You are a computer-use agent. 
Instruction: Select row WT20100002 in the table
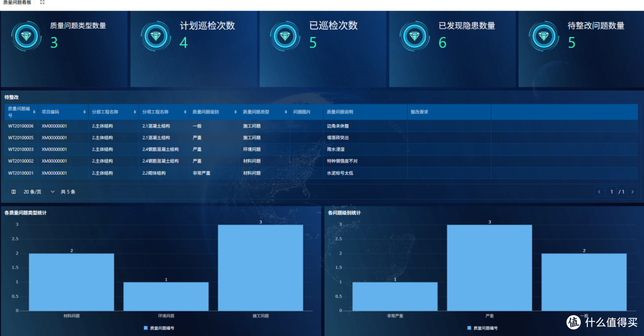(x=321, y=161)
